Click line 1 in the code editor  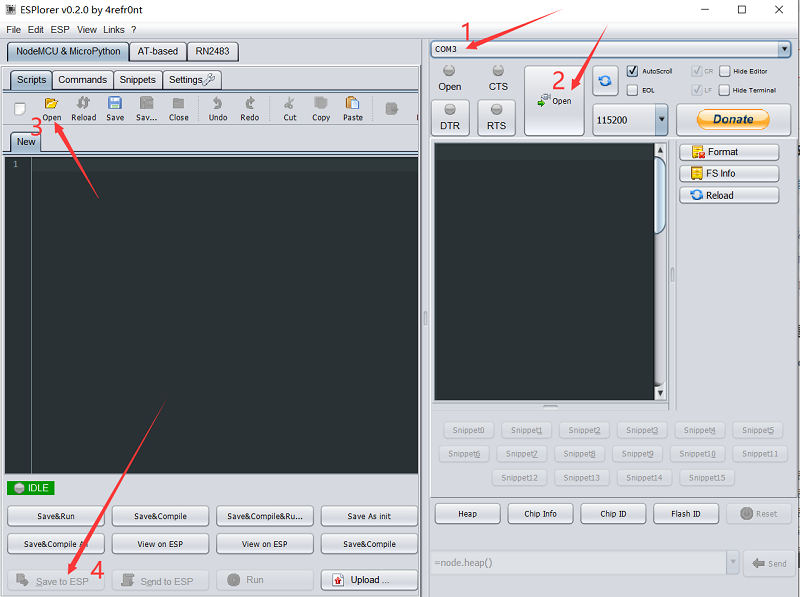pos(224,164)
